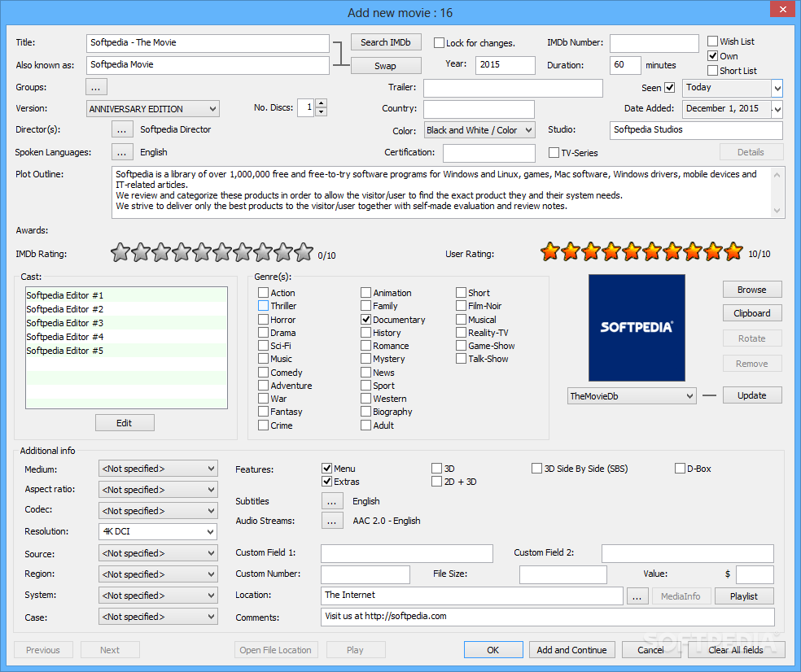This screenshot has width=801, height=672.
Task: Increase the No. Discs spinner value
Action: click(321, 103)
